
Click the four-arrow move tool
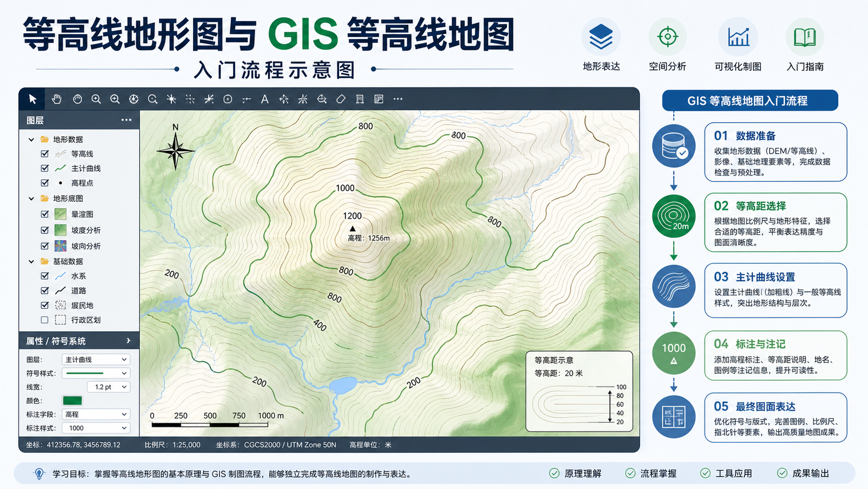coord(283,99)
